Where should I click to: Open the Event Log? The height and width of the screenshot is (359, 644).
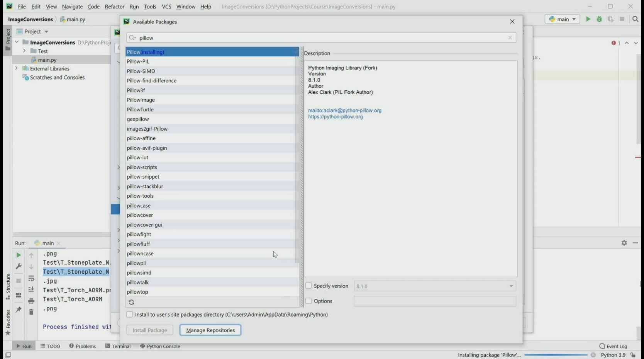(x=613, y=346)
